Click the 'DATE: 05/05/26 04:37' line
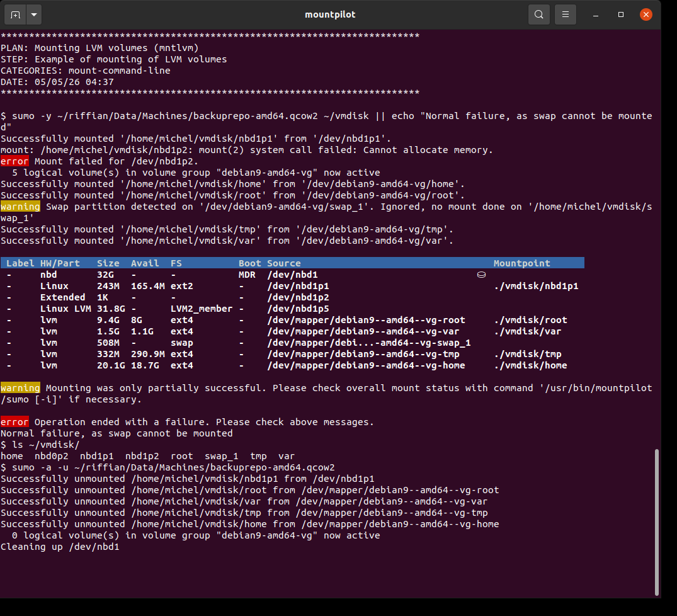 coord(57,82)
